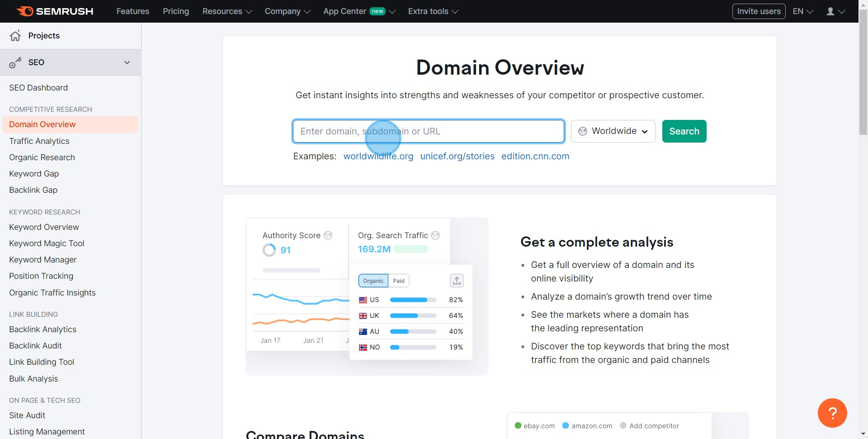Open Organic Research
The width and height of the screenshot is (868, 439).
click(42, 157)
